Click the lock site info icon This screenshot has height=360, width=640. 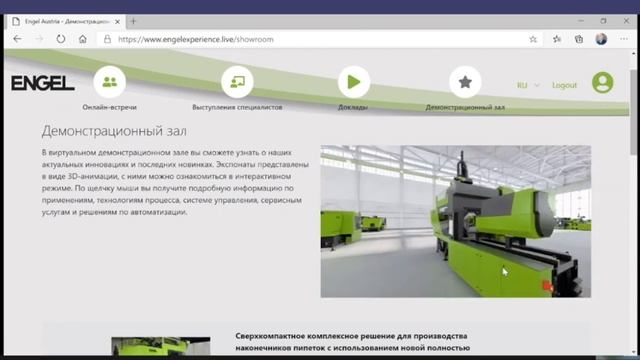(107, 39)
